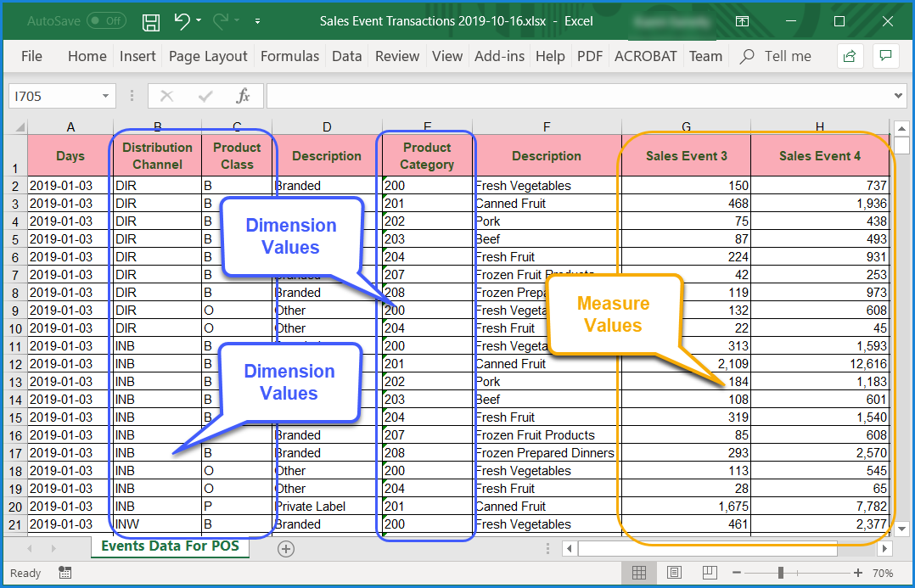Click the Undo arrow icon

[x=182, y=21]
